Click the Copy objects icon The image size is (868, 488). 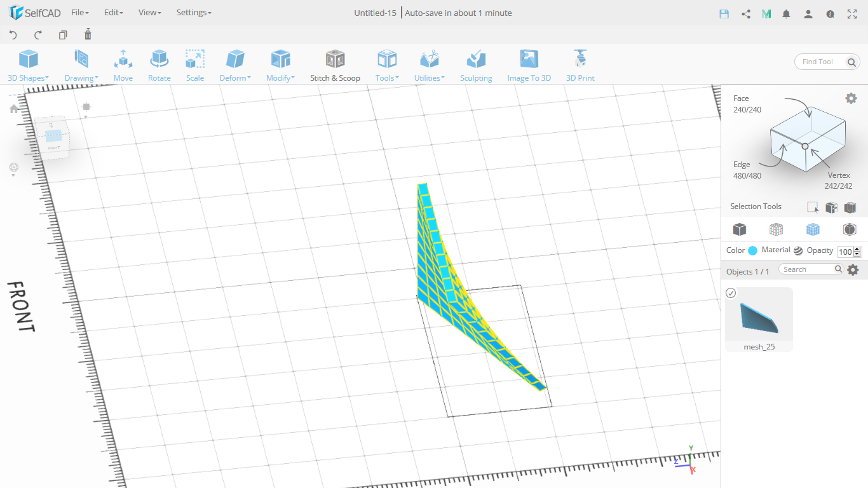pos(62,35)
